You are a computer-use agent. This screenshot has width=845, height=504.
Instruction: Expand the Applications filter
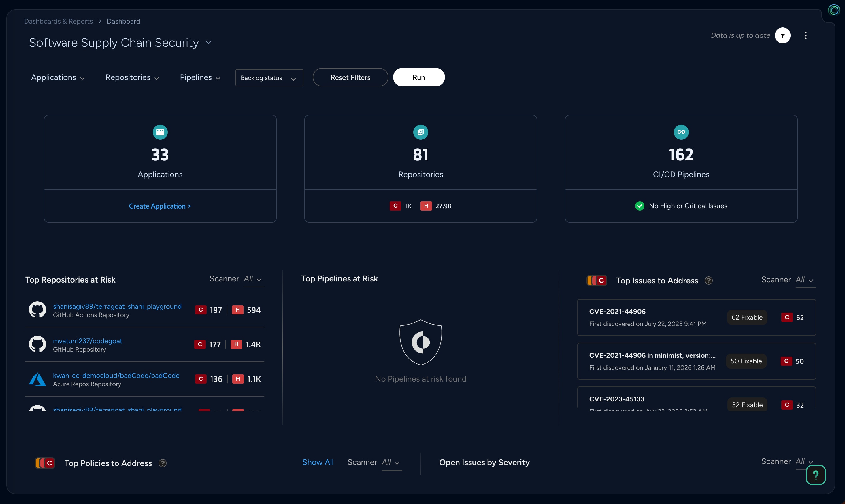(57, 77)
